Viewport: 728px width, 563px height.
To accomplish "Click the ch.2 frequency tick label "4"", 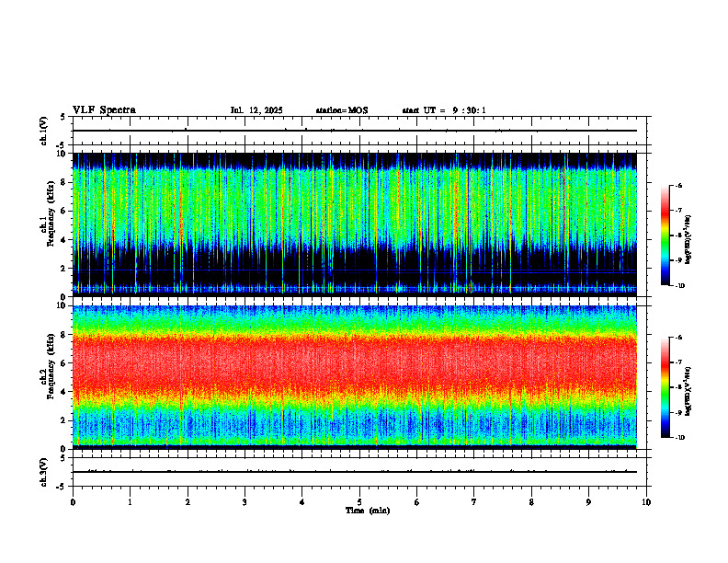I will point(64,392).
